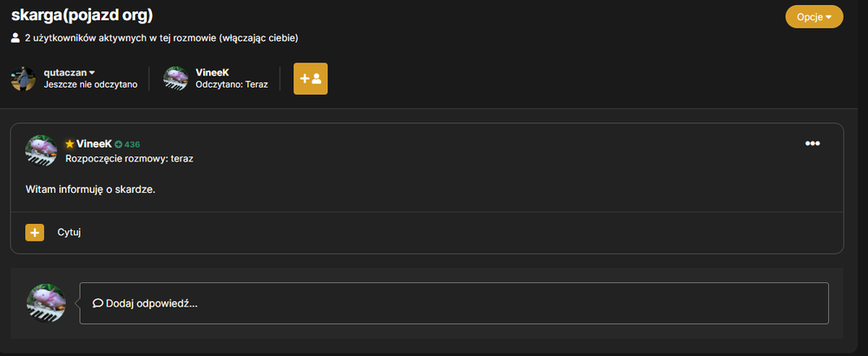
Task: Open the Opcje dropdown button
Action: (x=814, y=16)
